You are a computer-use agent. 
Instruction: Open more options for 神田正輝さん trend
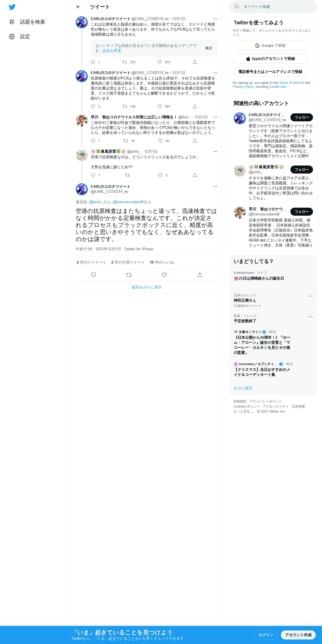[x=310, y=296]
